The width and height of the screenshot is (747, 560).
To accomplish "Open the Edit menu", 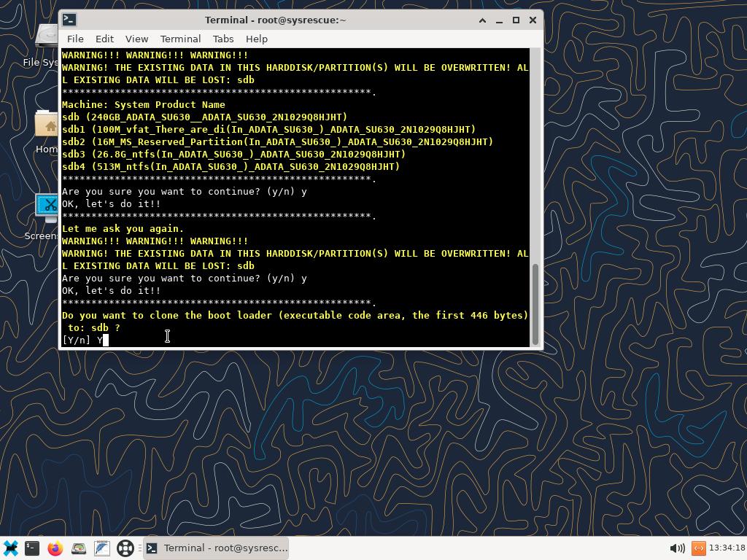I will coord(104,39).
